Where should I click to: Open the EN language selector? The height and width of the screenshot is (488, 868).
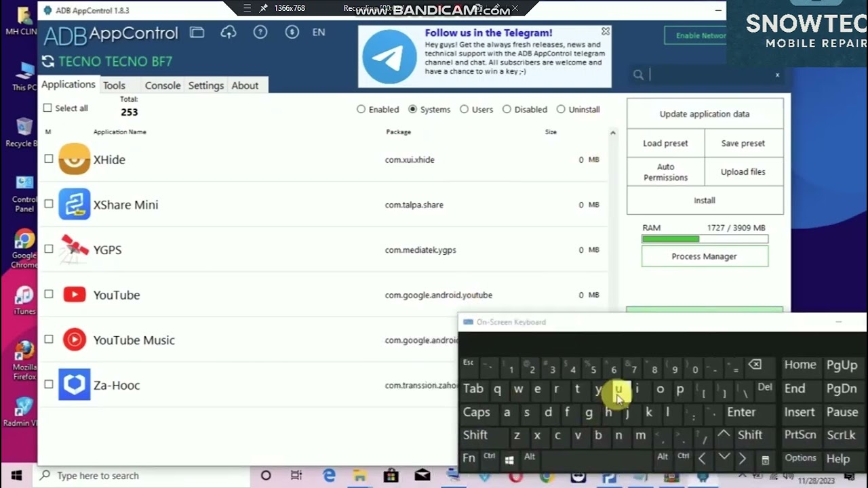coord(319,32)
